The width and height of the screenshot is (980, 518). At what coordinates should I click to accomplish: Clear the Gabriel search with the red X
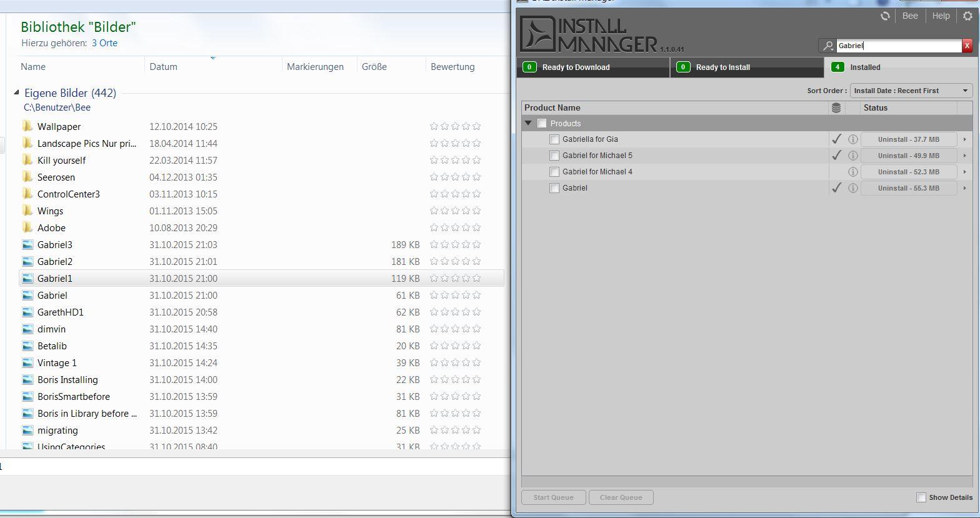coord(967,46)
